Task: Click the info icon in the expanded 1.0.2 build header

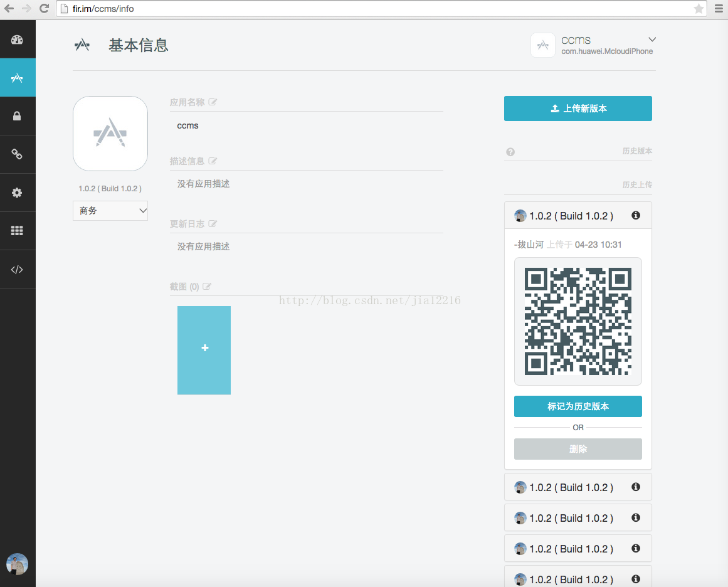Action: point(636,215)
